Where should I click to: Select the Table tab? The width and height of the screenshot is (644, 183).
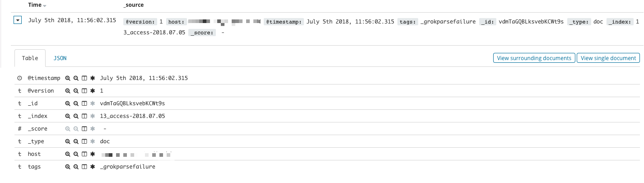tap(30, 58)
